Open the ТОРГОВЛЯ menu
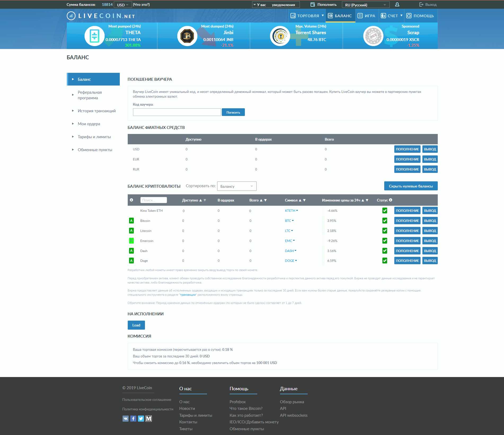This screenshot has height=435, width=504. click(307, 16)
